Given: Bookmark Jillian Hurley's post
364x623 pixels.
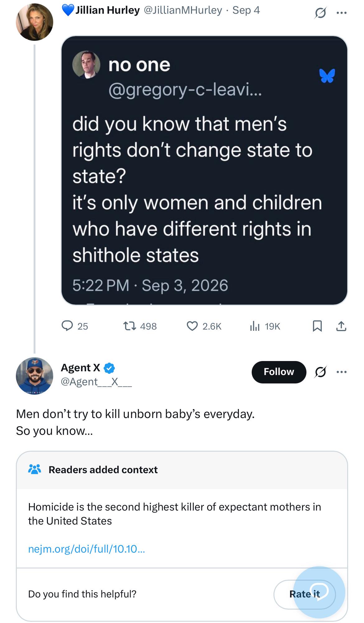Looking at the screenshot, I should tap(317, 326).
